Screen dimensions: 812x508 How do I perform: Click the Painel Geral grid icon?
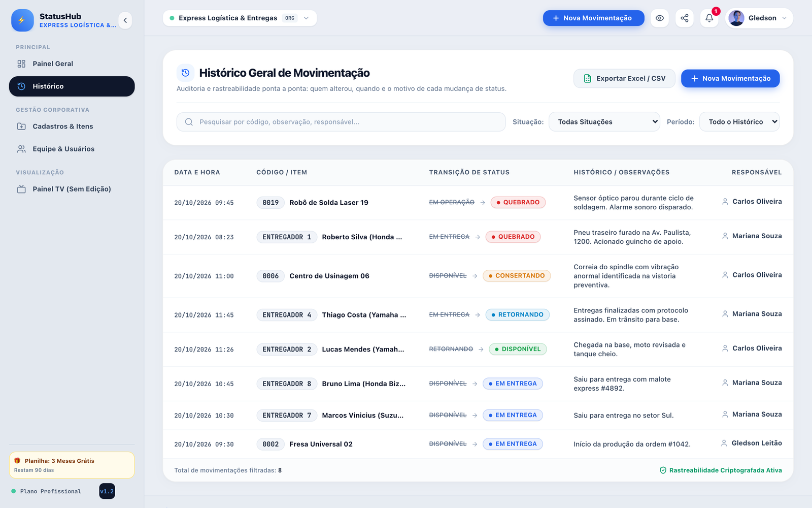click(x=21, y=64)
